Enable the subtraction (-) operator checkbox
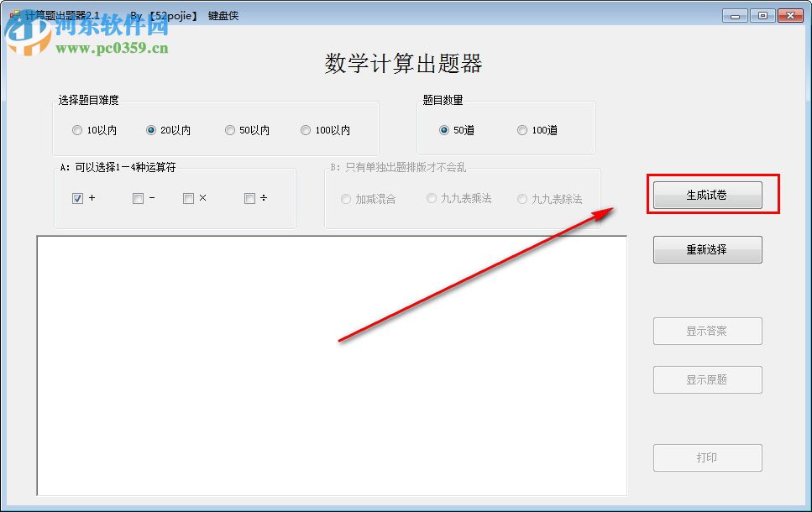This screenshot has height=512, width=812. coord(137,197)
